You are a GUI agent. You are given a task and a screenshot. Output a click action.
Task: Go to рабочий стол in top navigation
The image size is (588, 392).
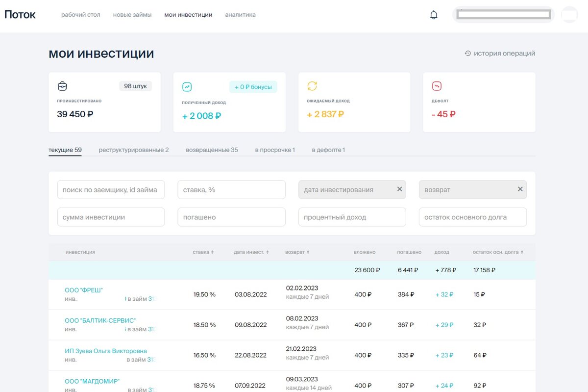coord(81,15)
